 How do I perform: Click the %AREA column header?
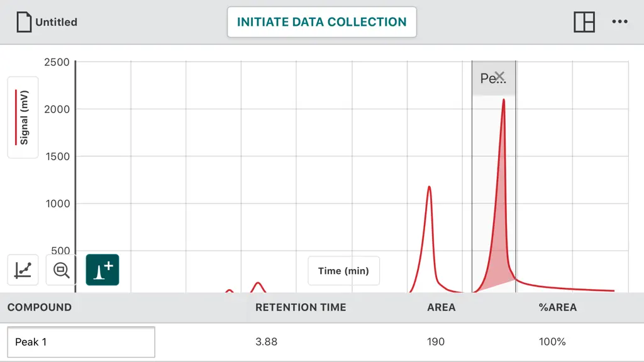[558, 307]
